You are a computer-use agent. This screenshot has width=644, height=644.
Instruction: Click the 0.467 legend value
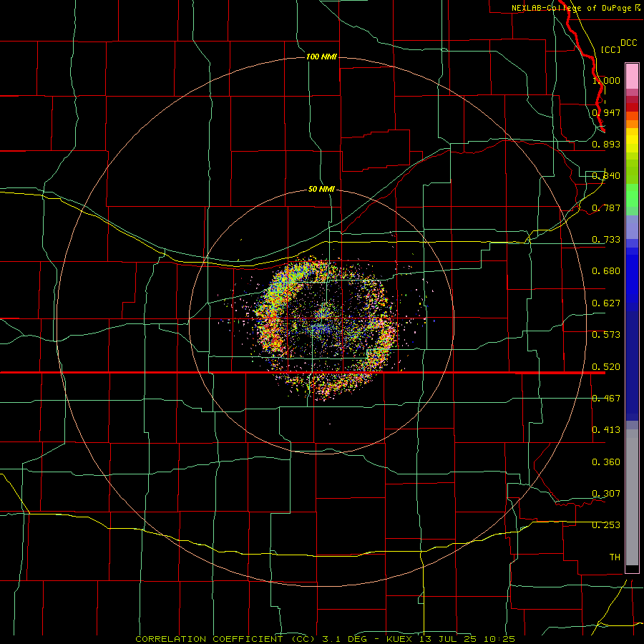606,399
